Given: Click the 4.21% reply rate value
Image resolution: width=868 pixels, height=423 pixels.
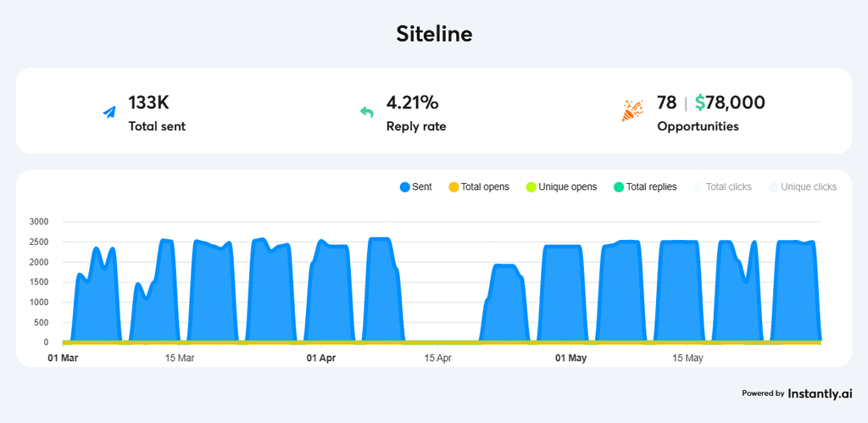Looking at the screenshot, I should coord(413,103).
